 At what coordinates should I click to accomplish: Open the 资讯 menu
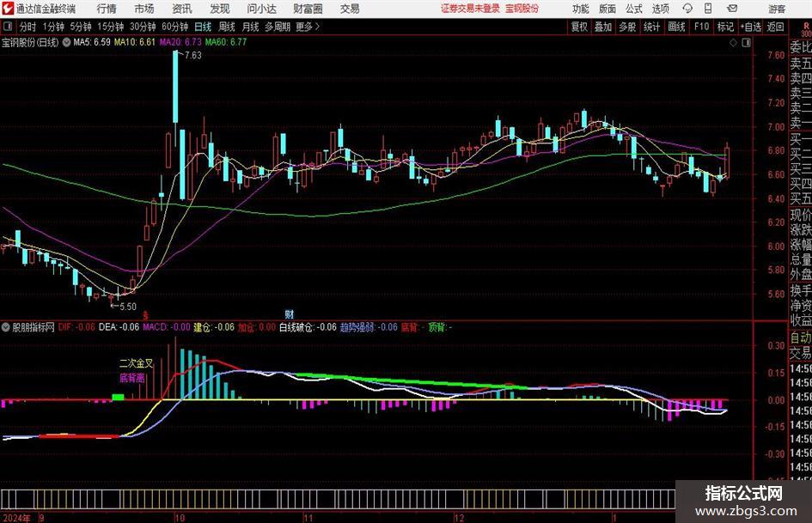(x=182, y=9)
